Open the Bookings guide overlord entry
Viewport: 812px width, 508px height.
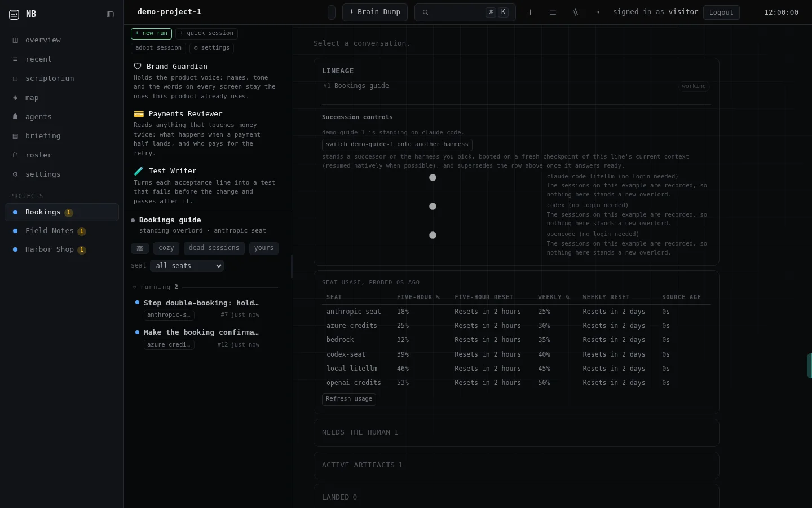[x=208, y=225]
